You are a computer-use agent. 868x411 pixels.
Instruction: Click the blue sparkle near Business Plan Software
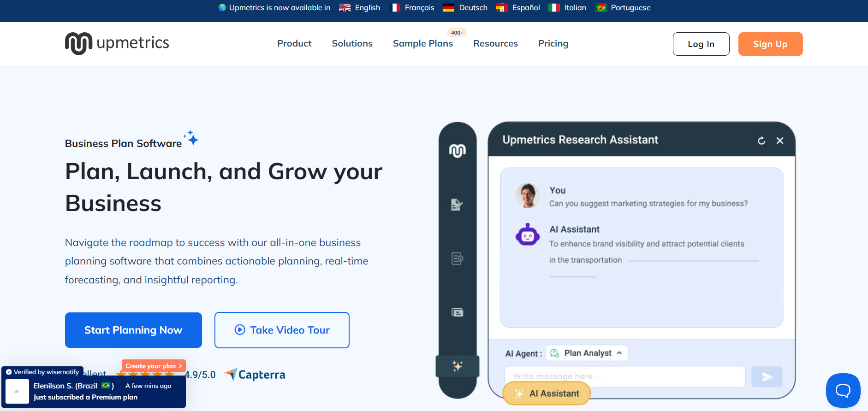coord(191,138)
